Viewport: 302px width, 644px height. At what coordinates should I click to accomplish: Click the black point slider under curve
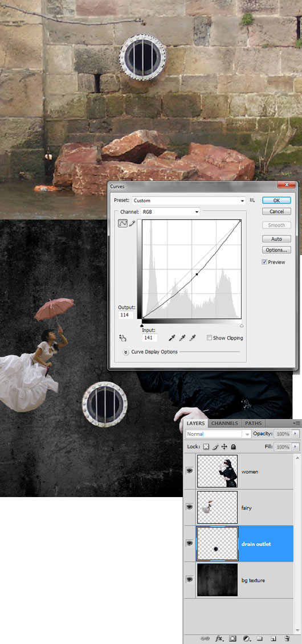tap(142, 325)
